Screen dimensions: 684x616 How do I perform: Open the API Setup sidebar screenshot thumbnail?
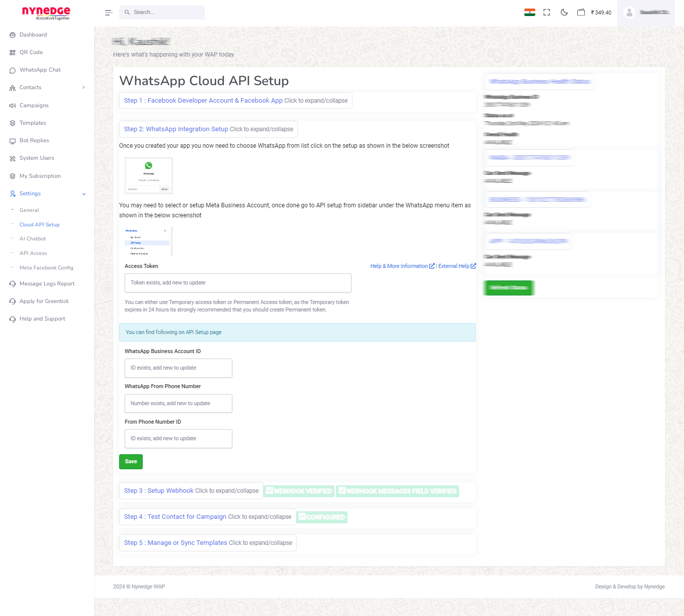tap(149, 242)
